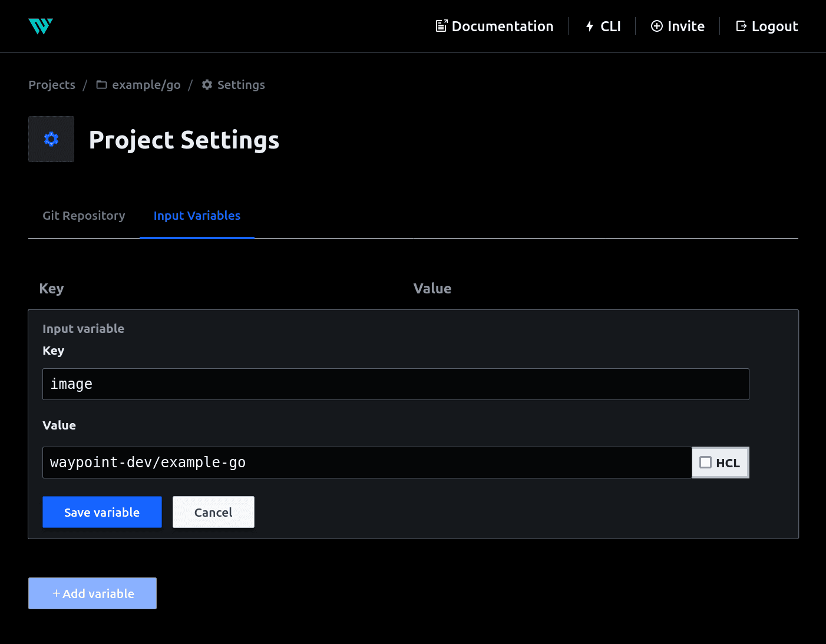Image resolution: width=826 pixels, height=644 pixels.
Task: Click the Add variable button
Action: point(92,593)
